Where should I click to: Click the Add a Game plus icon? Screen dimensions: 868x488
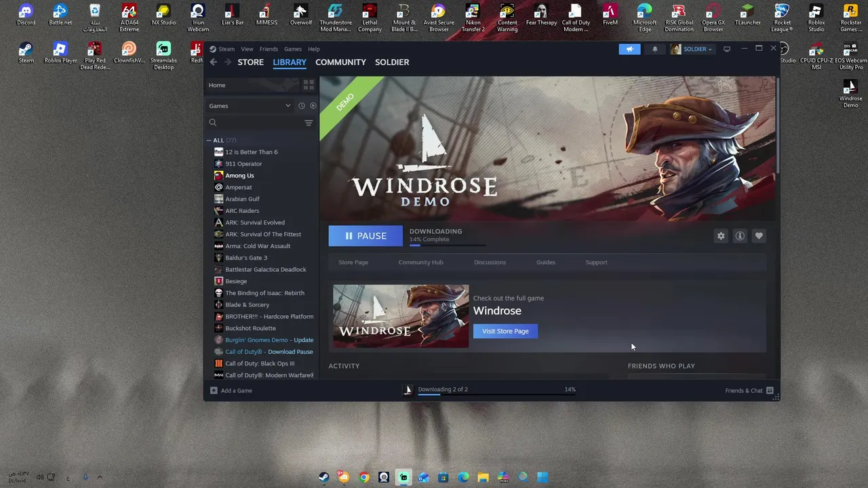[x=214, y=390]
